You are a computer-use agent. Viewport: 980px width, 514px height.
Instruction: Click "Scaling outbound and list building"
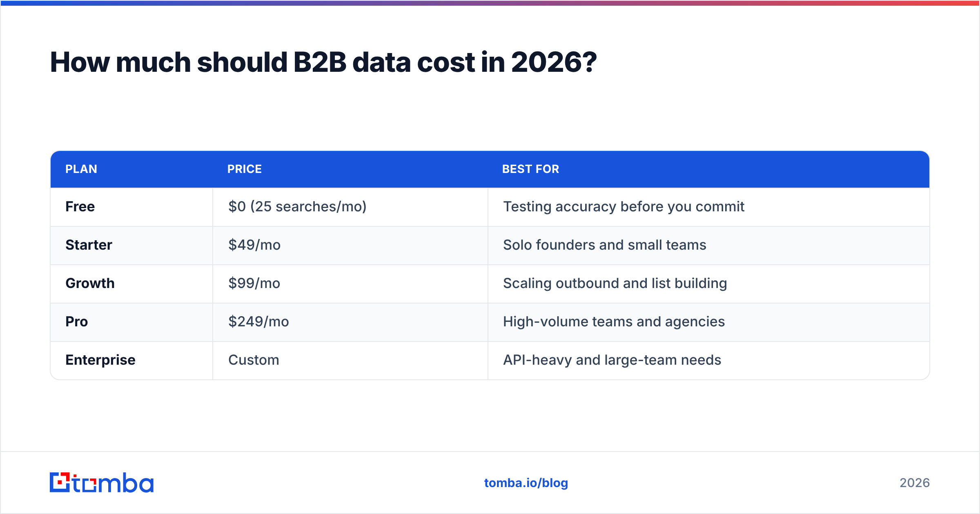point(615,284)
